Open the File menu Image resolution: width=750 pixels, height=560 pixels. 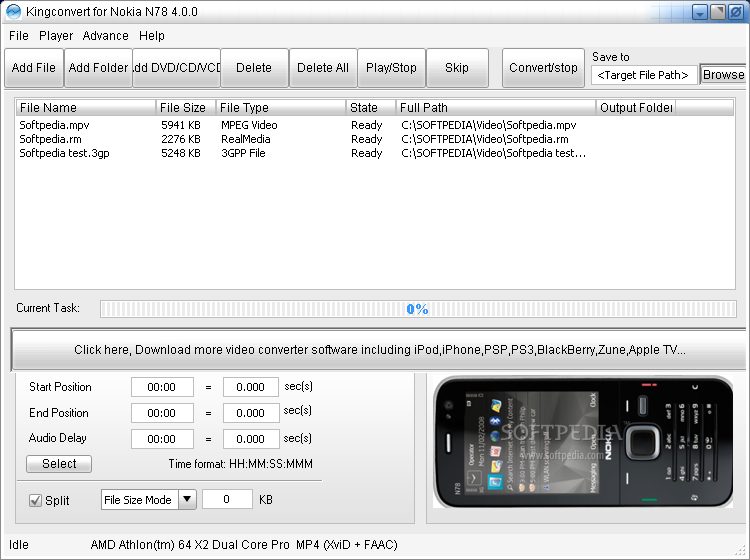coord(19,36)
